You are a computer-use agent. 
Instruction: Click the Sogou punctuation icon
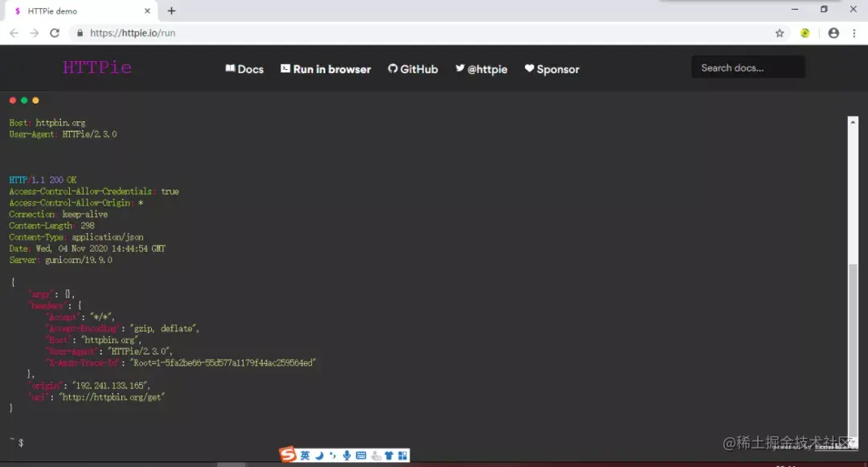pos(333,456)
